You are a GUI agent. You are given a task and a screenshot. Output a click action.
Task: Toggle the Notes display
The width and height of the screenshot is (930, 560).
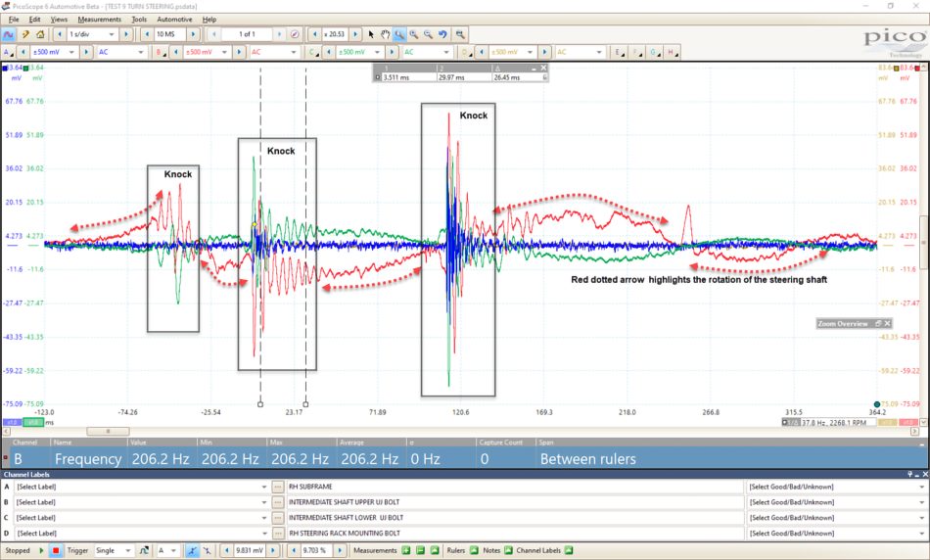508,550
